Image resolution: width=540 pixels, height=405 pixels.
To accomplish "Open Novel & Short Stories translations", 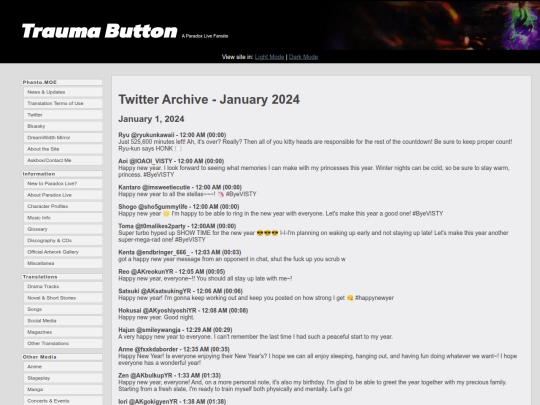I will pyautogui.click(x=63, y=298).
